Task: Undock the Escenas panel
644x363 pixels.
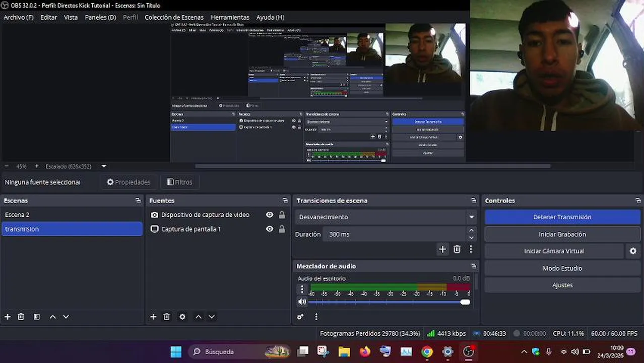Action: (x=138, y=200)
